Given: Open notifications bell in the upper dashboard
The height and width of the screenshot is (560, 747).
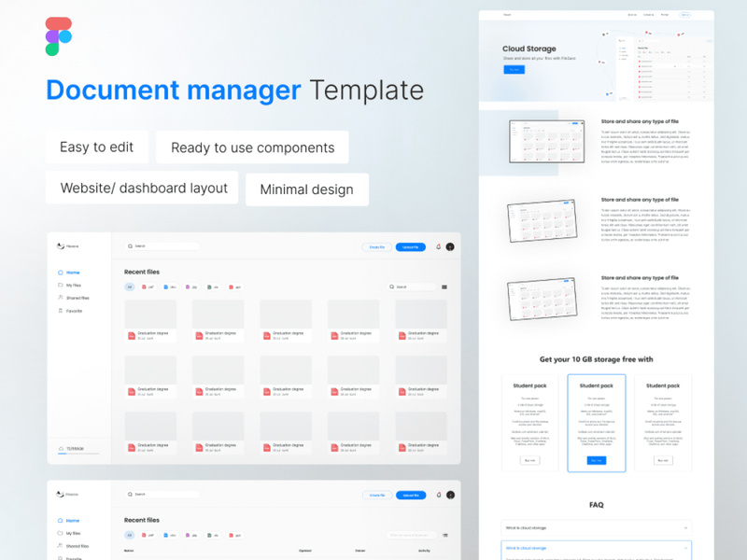Looking at the screenshot, I should click(438, 247).
